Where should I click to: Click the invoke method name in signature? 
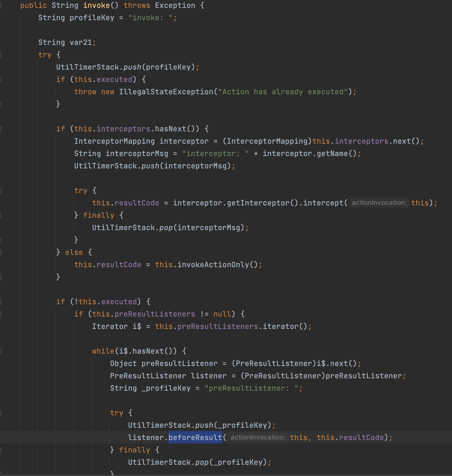click(x=97, y=5)
